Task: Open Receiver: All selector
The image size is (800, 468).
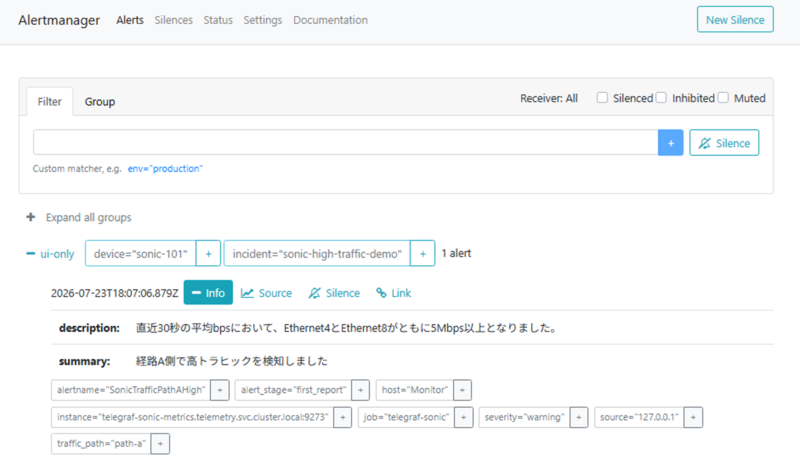Action: (549, 98)
